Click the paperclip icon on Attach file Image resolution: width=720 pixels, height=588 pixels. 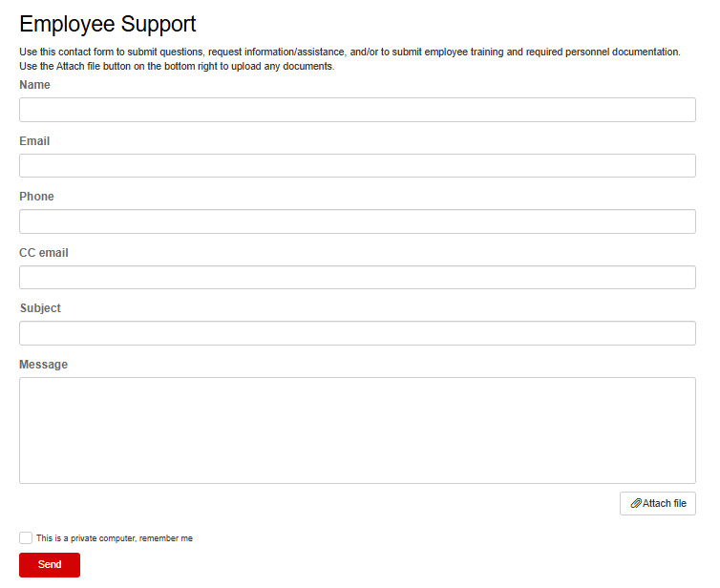(636, 503)
